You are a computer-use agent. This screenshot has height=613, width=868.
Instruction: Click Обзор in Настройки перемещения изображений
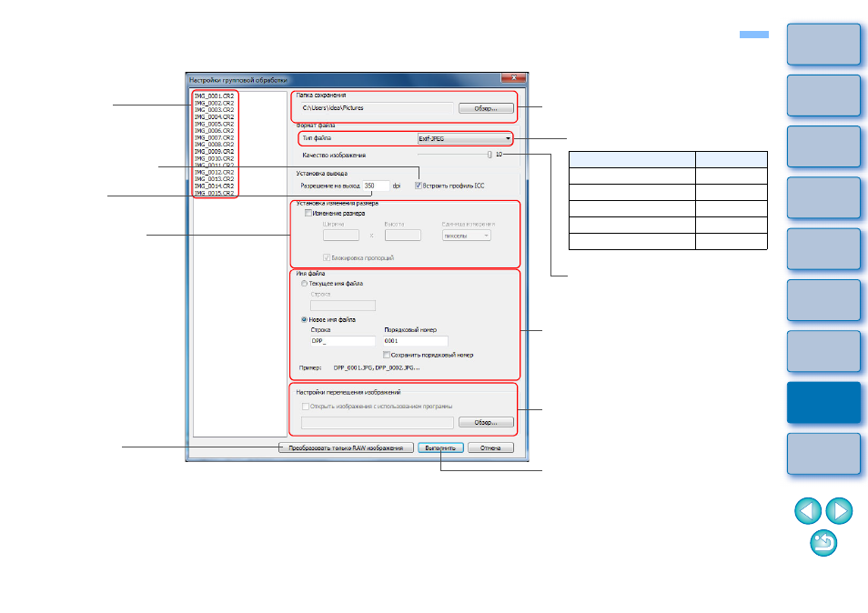tap(486, 423)
